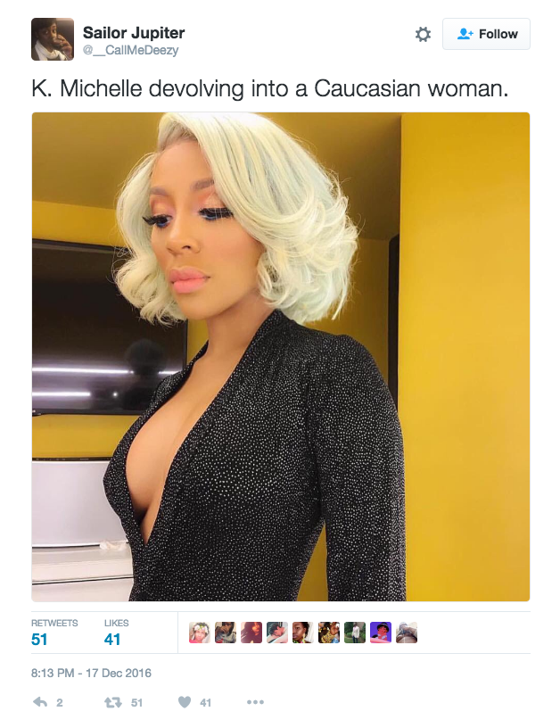
Task: Open the Sailor Jupiter display name link
Action: pos(134,32)
